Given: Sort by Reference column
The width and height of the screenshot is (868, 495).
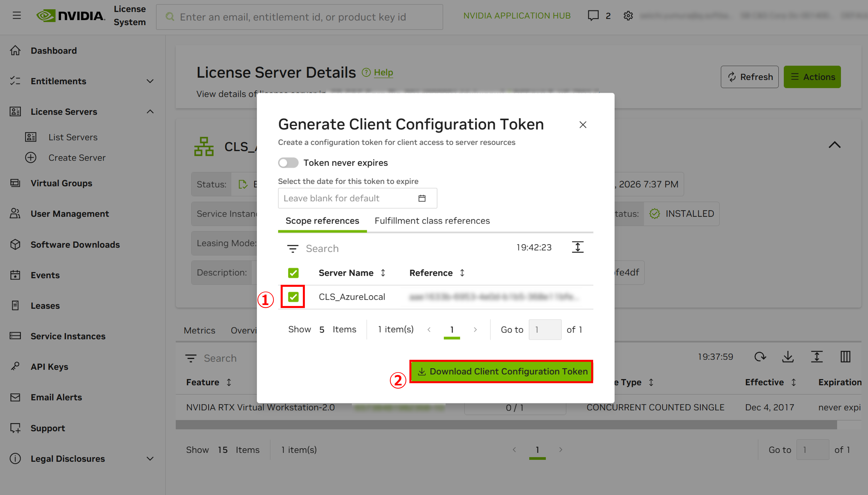Looking at the screenshot, I should click(462, 273).
